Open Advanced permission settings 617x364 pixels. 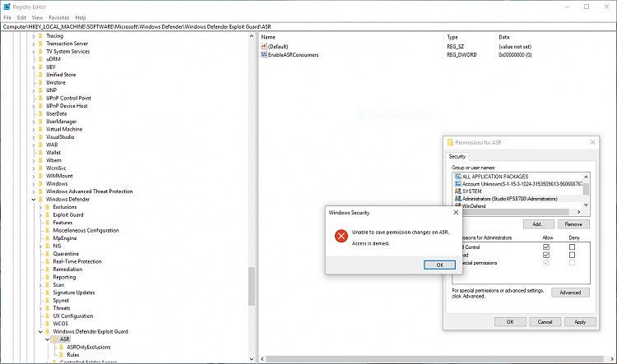click(570, 293)
